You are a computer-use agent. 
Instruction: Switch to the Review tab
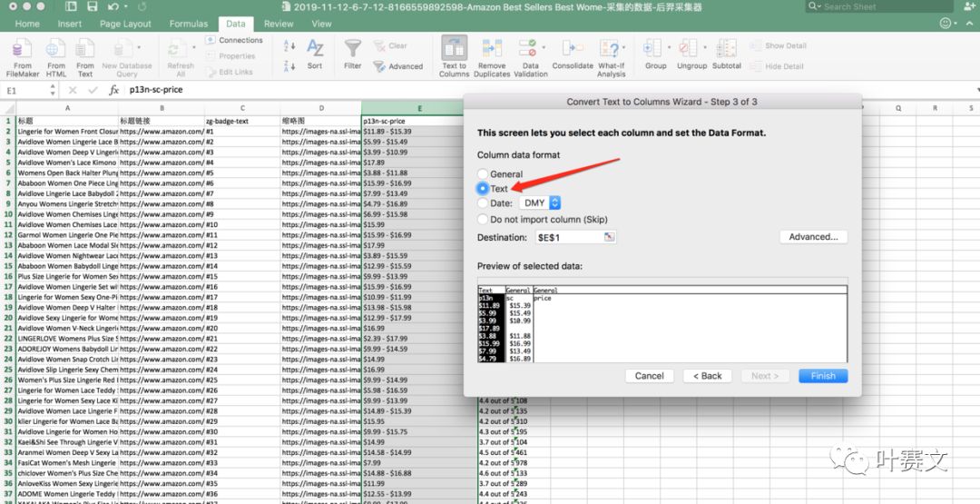[x=279, y=24]
